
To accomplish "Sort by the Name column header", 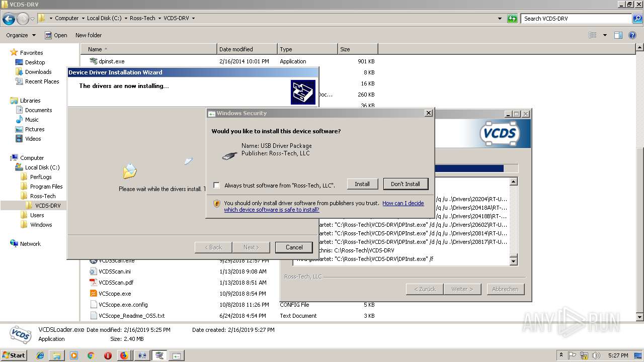I will point(149,49).
